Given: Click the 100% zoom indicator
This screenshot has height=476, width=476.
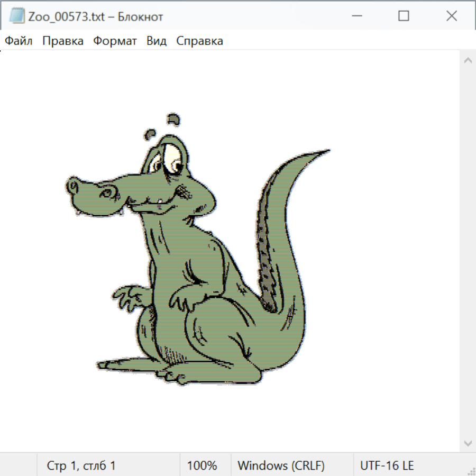Looking at the screenshot, I should (202, 466).
